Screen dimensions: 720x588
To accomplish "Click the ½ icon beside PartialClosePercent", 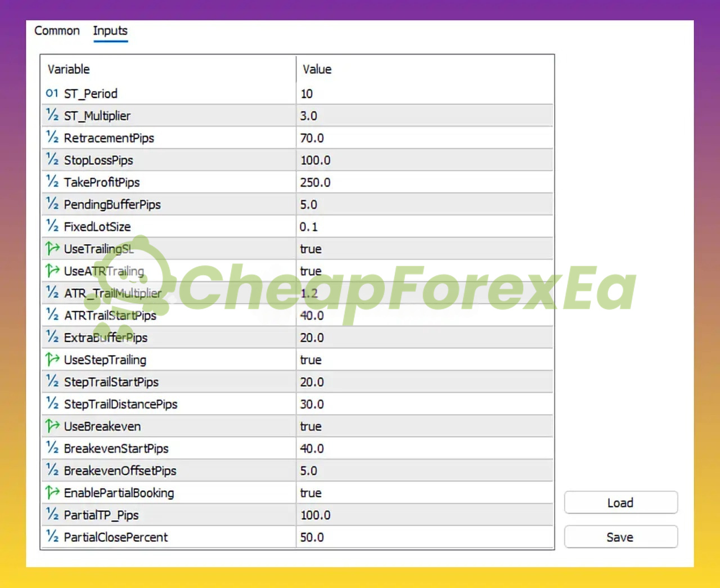I will [x=52, y=537].
